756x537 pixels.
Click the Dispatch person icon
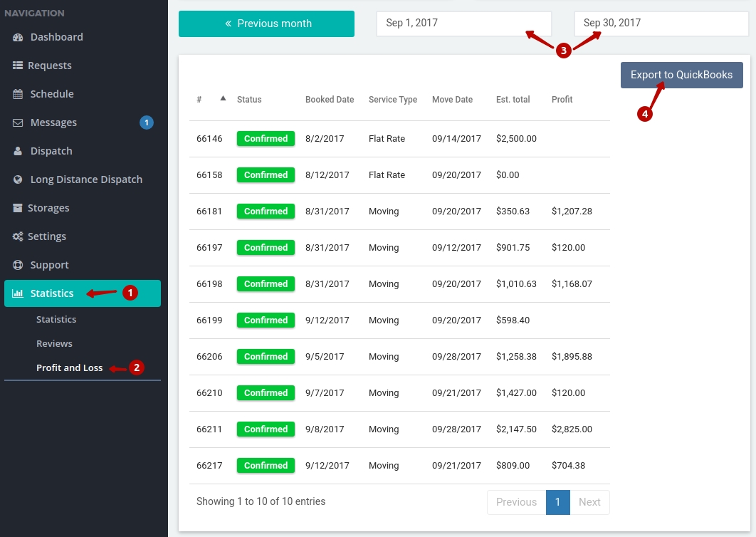18,151
